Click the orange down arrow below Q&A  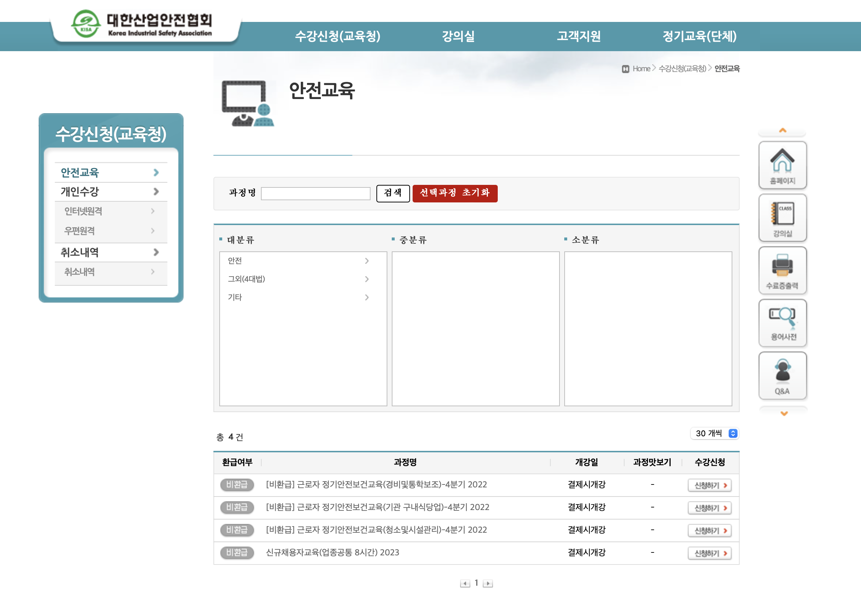coord(784,414)
